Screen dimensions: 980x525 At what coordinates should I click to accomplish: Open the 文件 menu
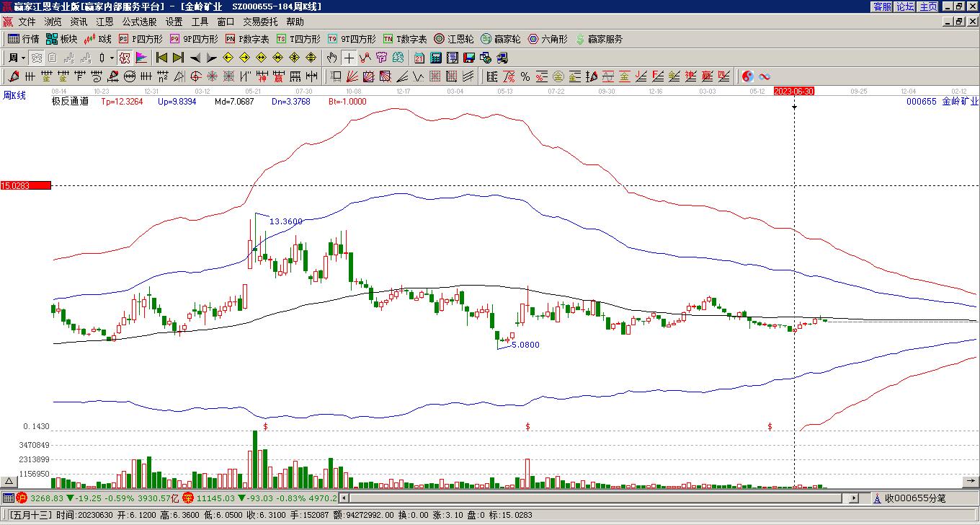[x=27, y=22]
